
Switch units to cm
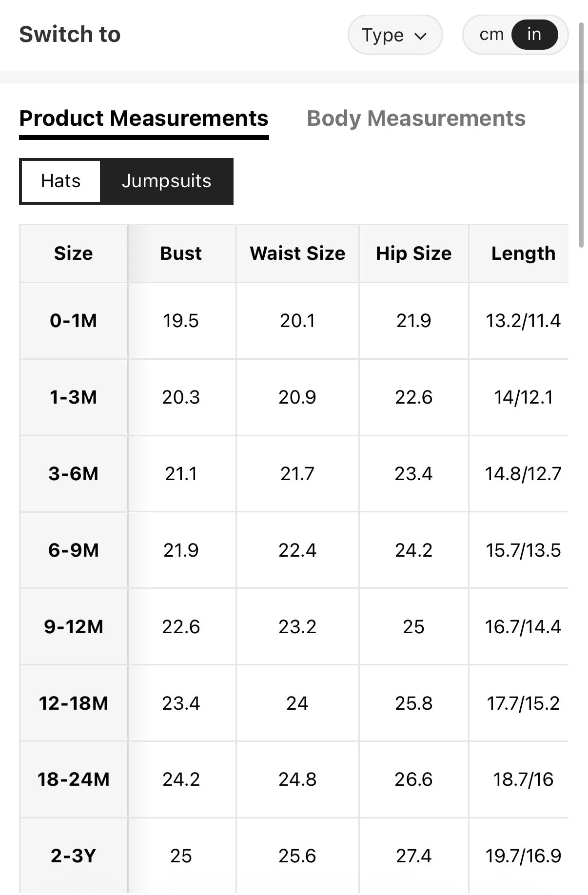click(x=491, y=35)
